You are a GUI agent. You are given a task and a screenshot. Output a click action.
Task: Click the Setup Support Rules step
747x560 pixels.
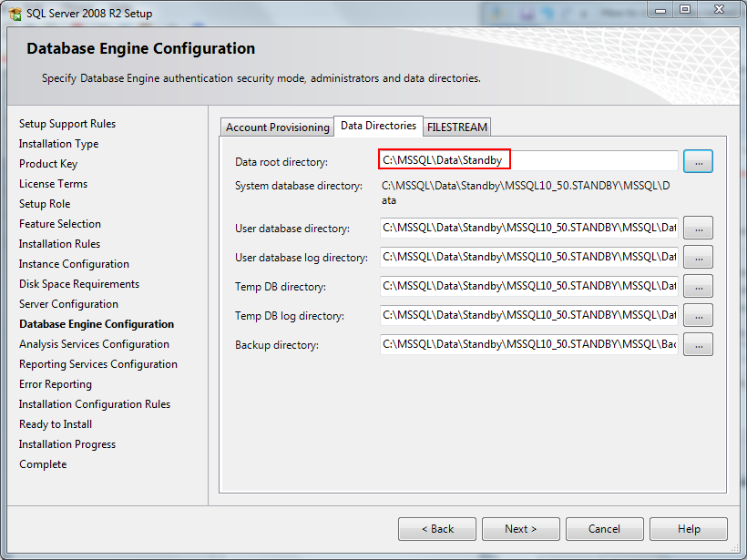(67, 124)
